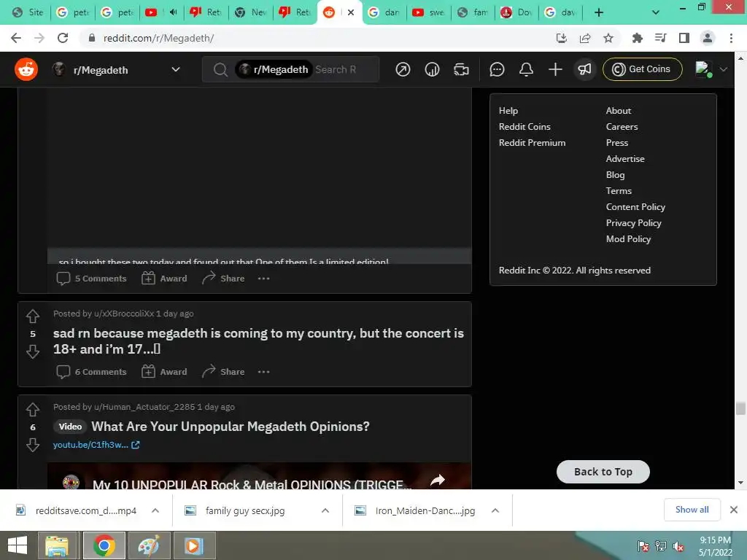The width and height of the screenshot is (747, 560).
Task: Open the Content Policy link
Action: [x=635, y=207]
